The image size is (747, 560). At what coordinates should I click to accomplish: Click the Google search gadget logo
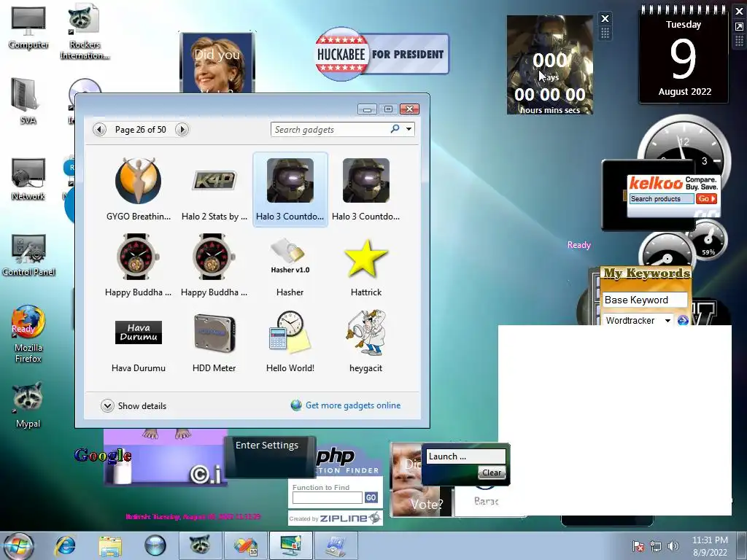(103, 456)
